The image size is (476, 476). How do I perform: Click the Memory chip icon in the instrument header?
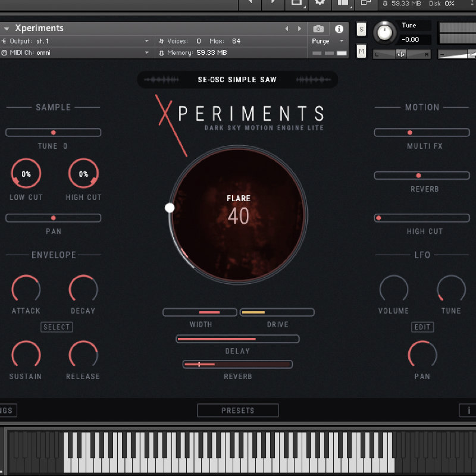coord(161,53)
